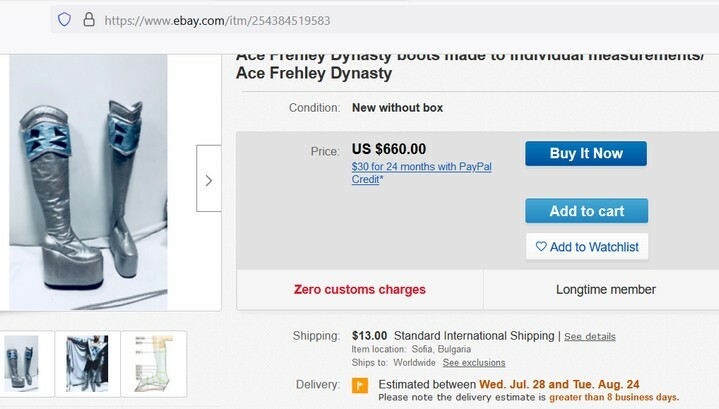This screenshot has width=719, height=409.
Task: Select the second costume thumbnail
Action: click(87, 362)
